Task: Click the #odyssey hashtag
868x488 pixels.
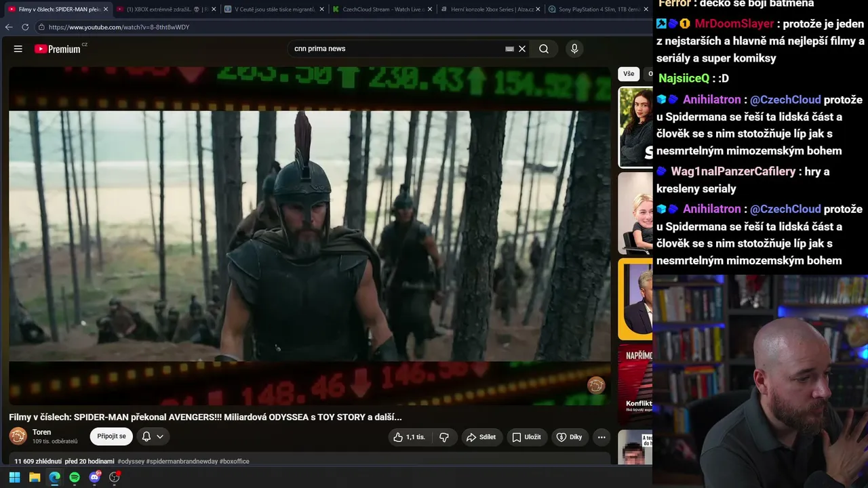Action: pyautogui.click(x=132, y=462)
